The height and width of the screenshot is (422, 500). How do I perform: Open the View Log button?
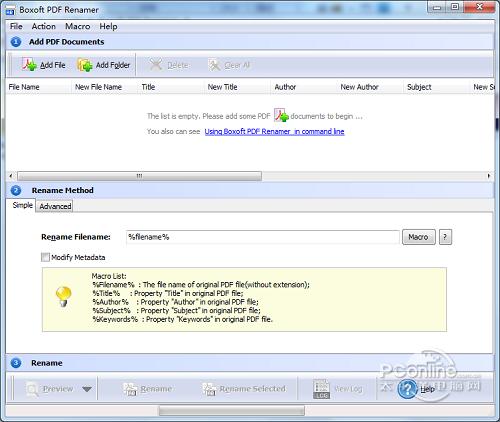tap(337, 389)
